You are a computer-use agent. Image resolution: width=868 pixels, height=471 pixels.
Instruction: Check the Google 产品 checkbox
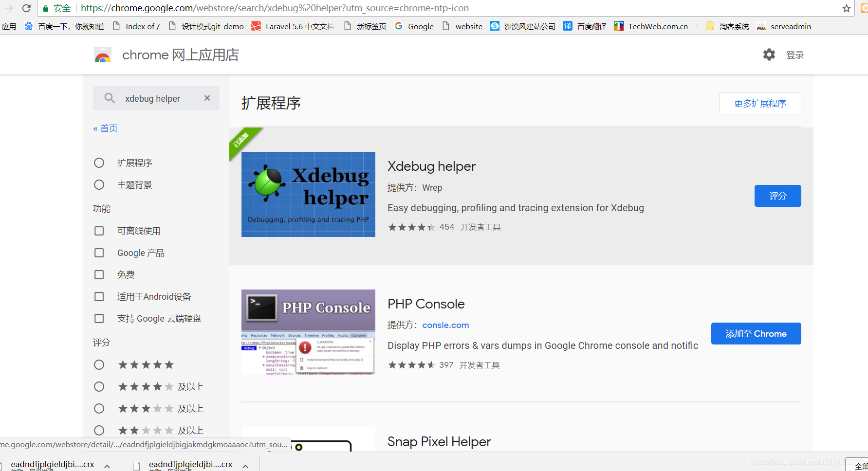pos(99,253)
